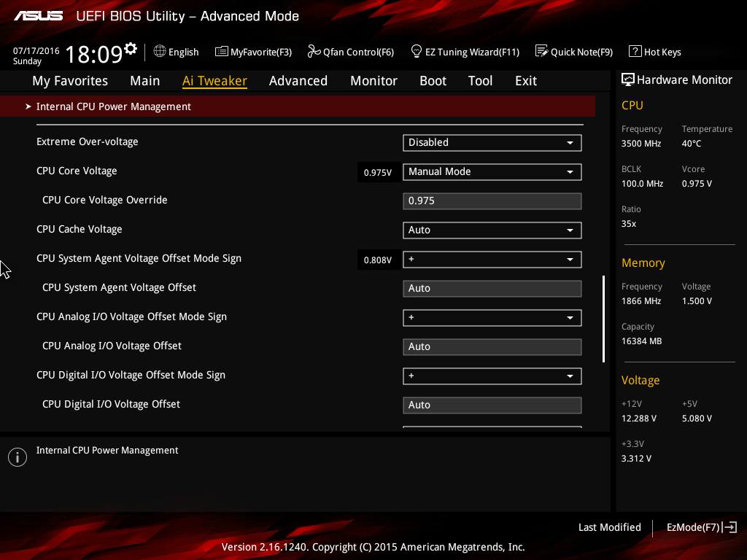
Task: Click the settings list scrollbar
Action: (x=603, y=319)
